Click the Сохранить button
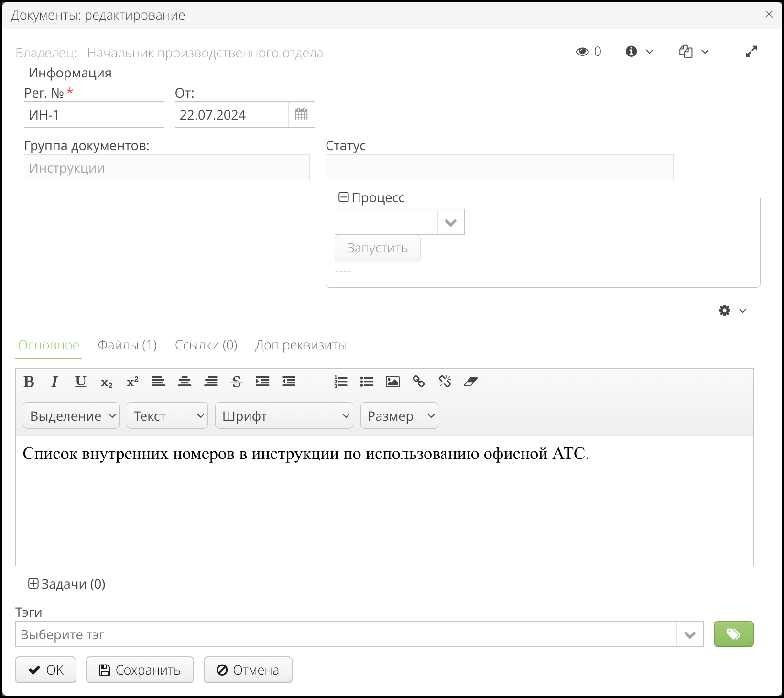The width and height of the screenshot is (784, 698). point(140,670)
